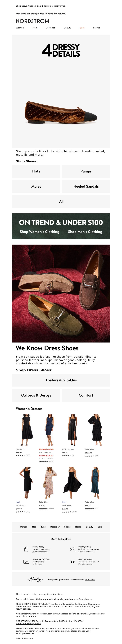Click the Nordy Club logo
Image resolution: width=122 pixels, height=644 pixels.
point(35,579)
